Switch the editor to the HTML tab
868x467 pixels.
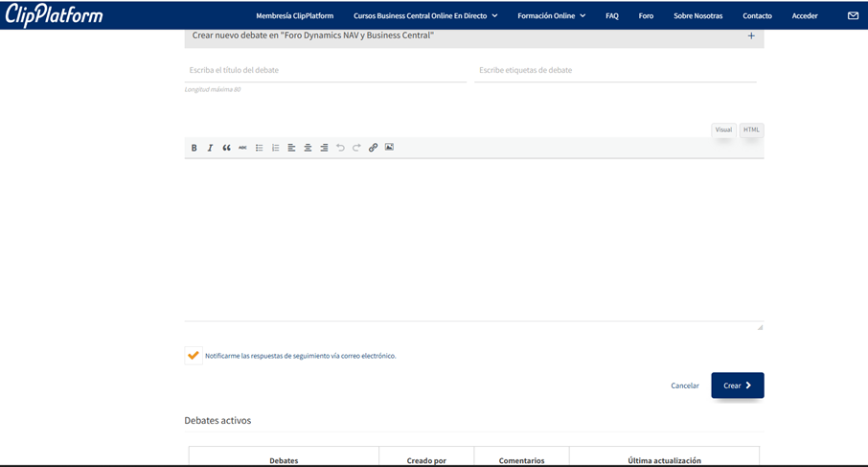pyautogui.click(x=751, y=129)
